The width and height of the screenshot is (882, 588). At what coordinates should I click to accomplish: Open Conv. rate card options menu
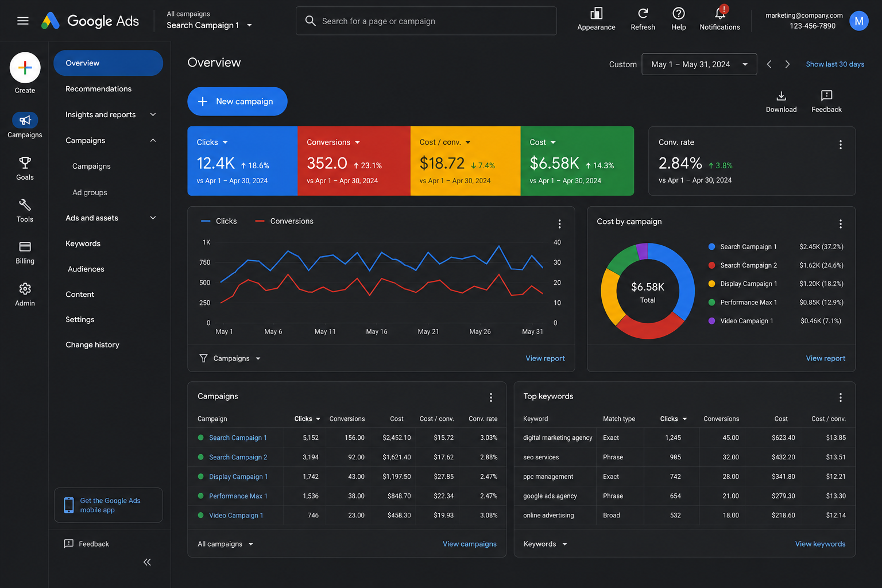pyautogui.click(x=840, y=145)
